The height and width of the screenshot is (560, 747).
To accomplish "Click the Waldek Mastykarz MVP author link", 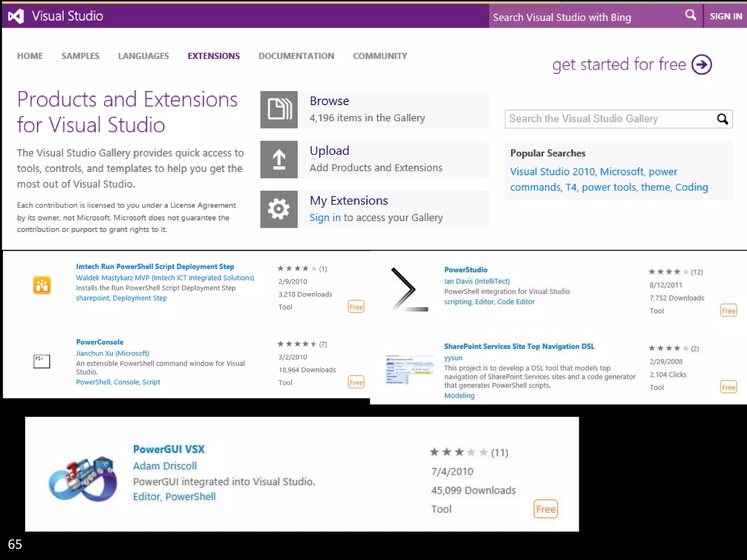I will [x=165, y=278].
